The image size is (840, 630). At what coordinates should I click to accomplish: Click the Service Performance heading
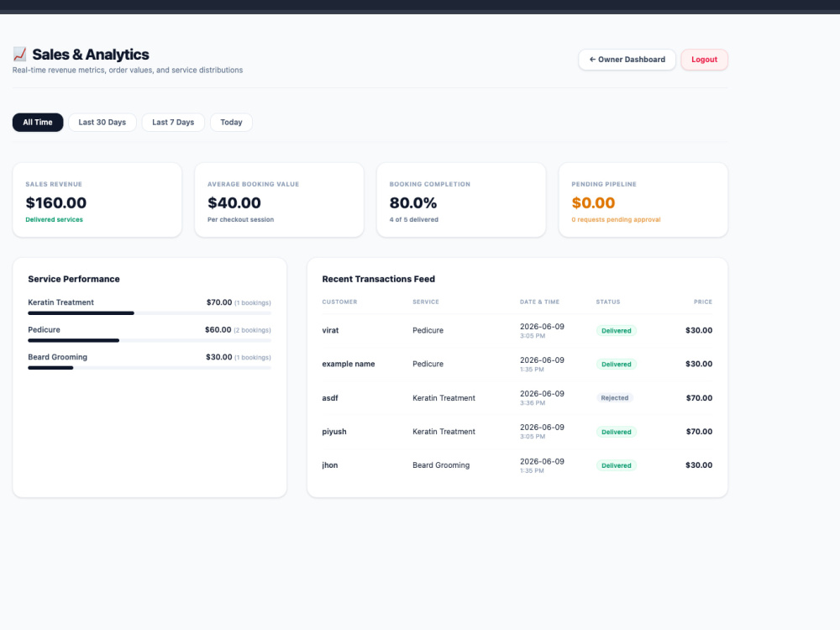point(74,279)
